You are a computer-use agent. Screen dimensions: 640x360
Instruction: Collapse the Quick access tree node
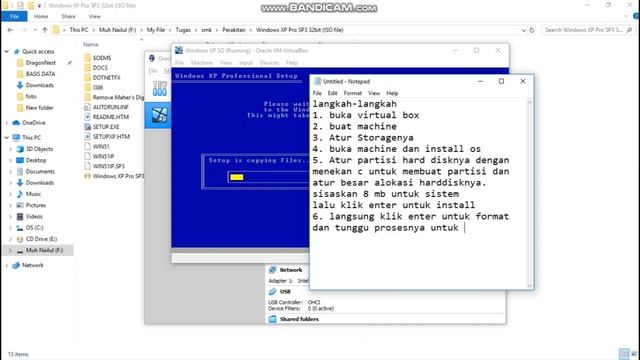click(x=7, y=51)
